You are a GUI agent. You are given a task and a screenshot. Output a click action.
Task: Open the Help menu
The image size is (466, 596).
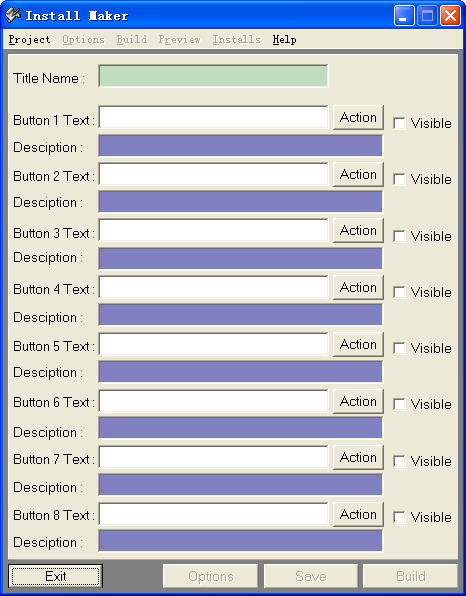284,40
